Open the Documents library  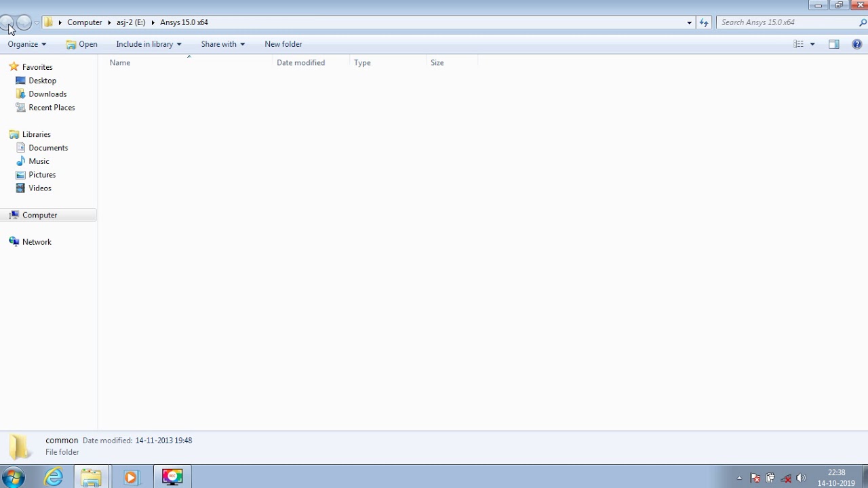(x=48, y=148)
